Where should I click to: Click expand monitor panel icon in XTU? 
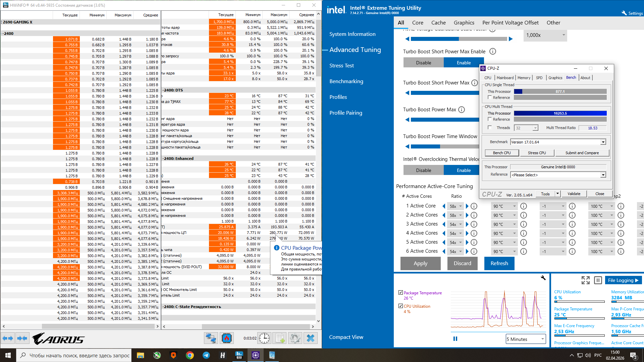(585, 280)
